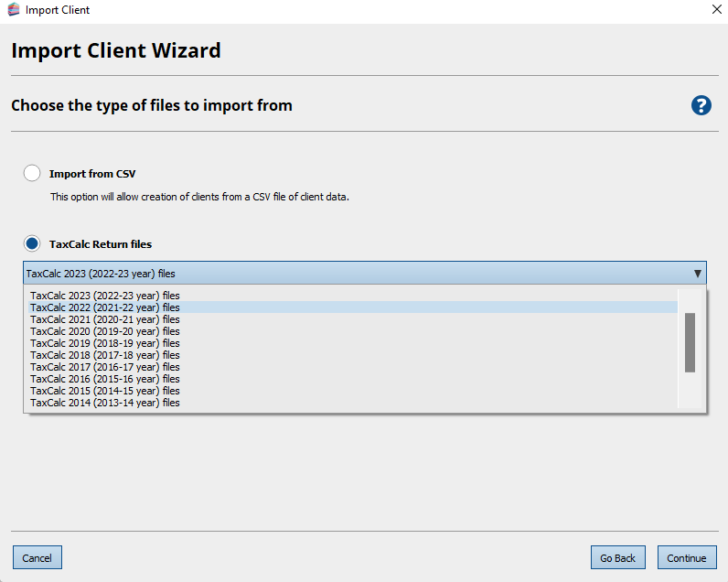Choose TaxCalc 2016 (2015-16 year) files

[x=105, y=379]
